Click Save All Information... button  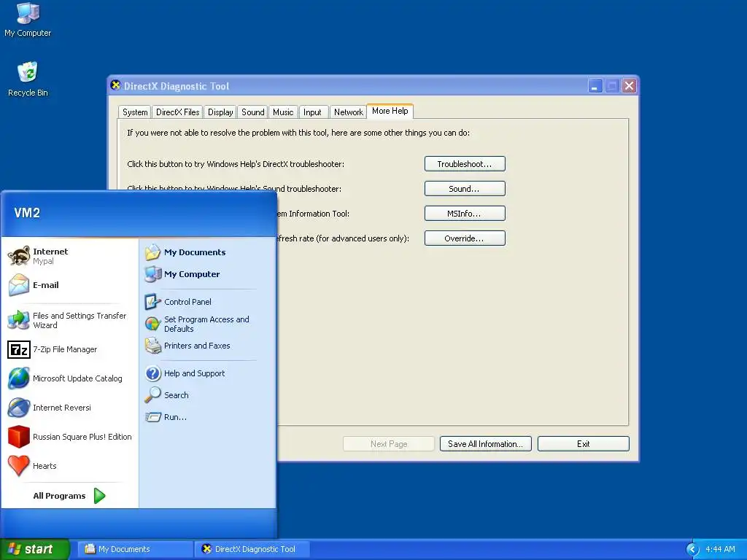485,444
